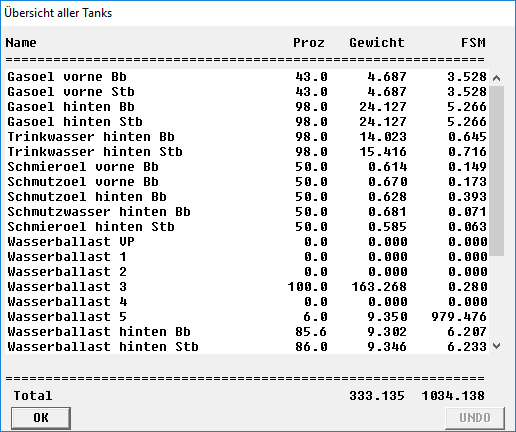Click the percentage value 100.0
516x432 pixels.
pyautogui.click(x=307, y=287)
